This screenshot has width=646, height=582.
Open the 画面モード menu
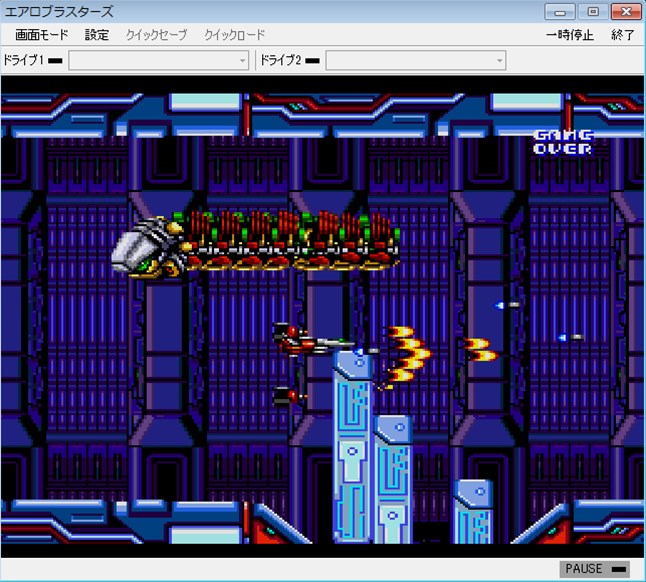click(41, 35)
